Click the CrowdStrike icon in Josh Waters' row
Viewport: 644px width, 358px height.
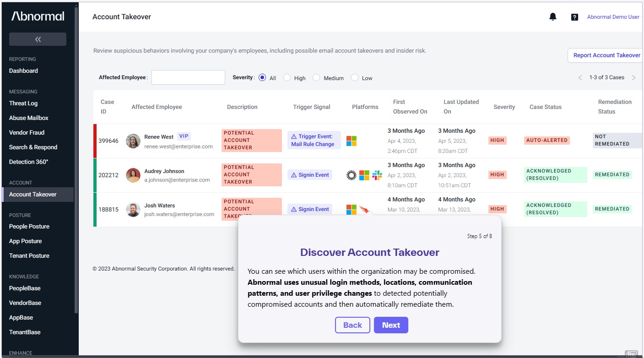pos(365,210)
